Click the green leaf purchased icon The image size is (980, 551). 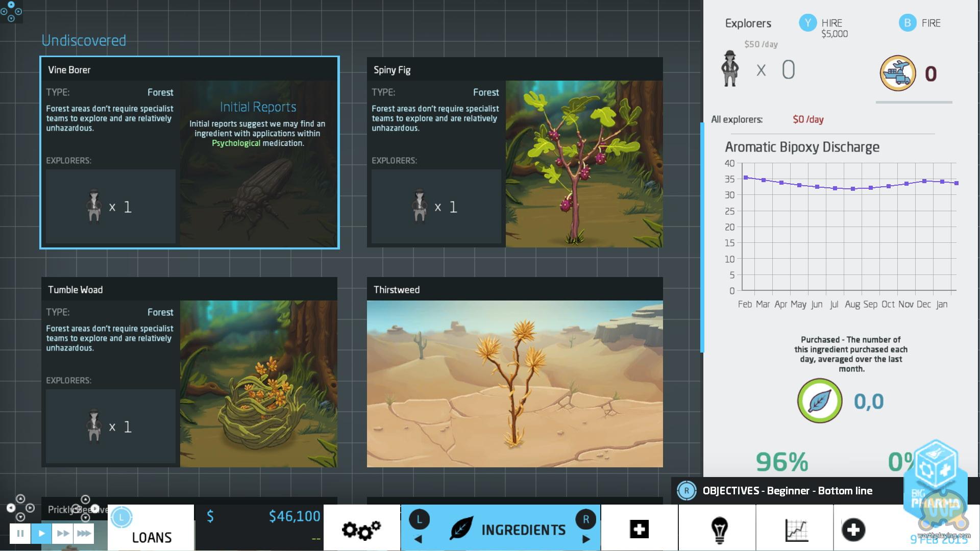(x=819, y=401)
